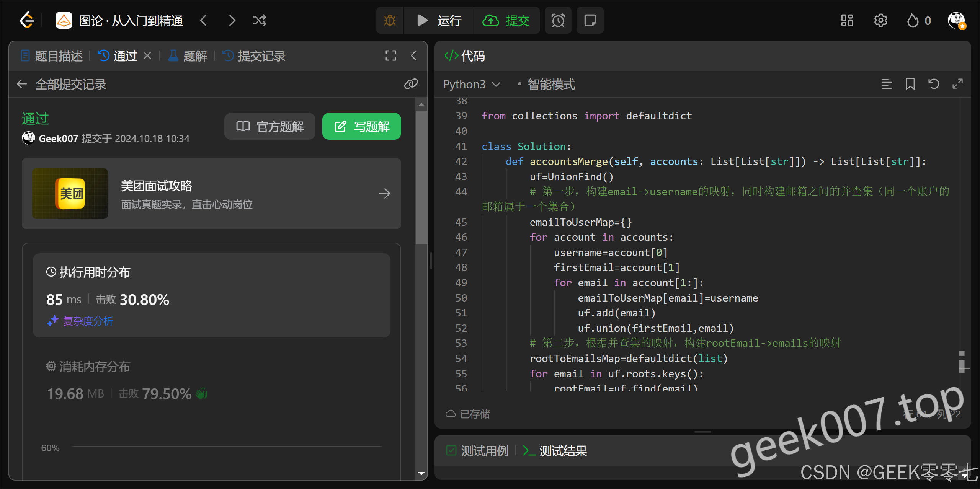Toggle fullscreen for the left panel

(x=390, y=56)
